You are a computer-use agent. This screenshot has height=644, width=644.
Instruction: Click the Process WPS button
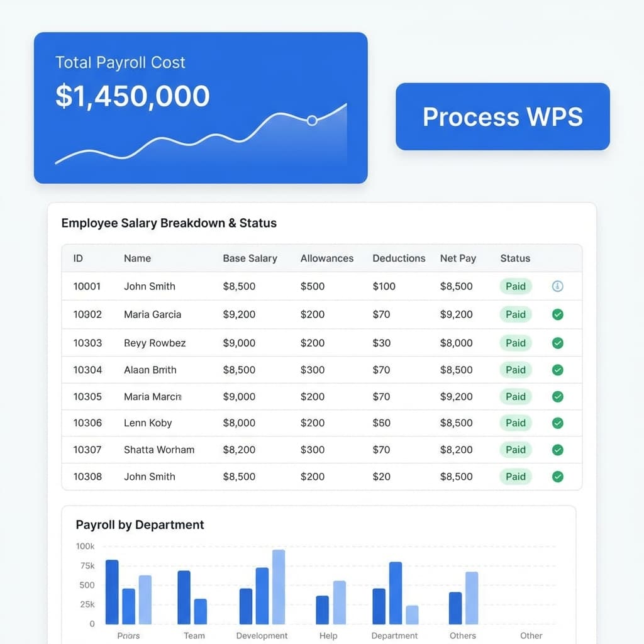[x=501, y=117]
